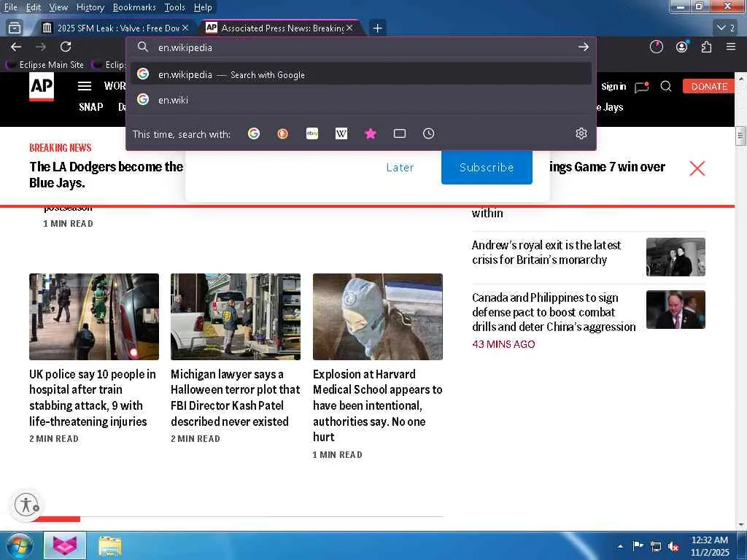This screenshot has width=747, height=560.
Task: Click the train stabbing article thumbnail
Action: click(x=94, y=316)
